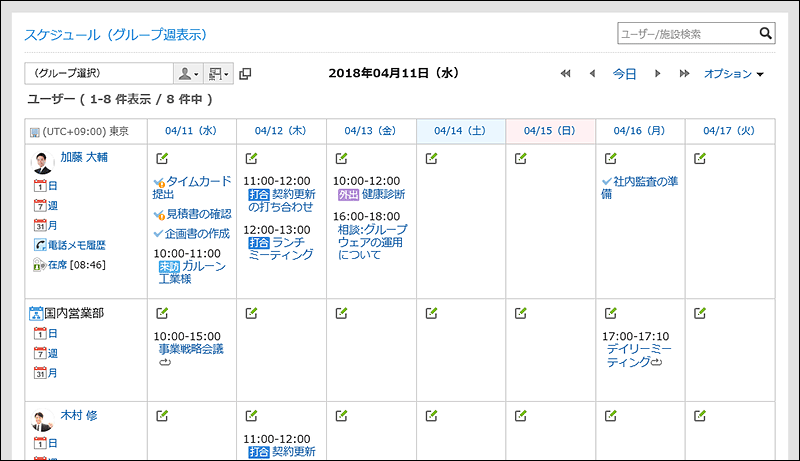This screenshot has width=800, height=461.
Task: Select the 04/14（土）column header
Action: (x=461, y=131)
